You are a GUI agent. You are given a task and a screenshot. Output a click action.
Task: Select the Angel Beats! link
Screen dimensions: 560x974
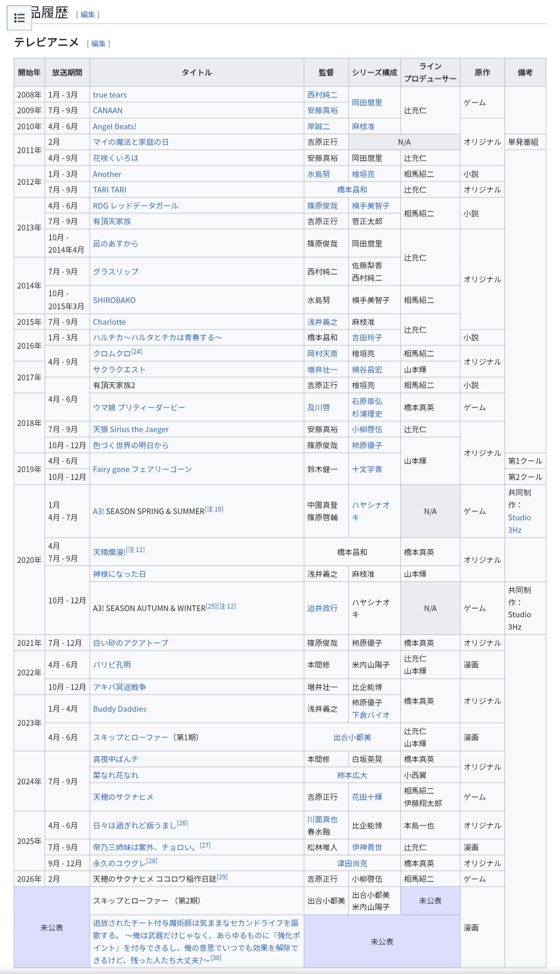click(x=114, y=127)
